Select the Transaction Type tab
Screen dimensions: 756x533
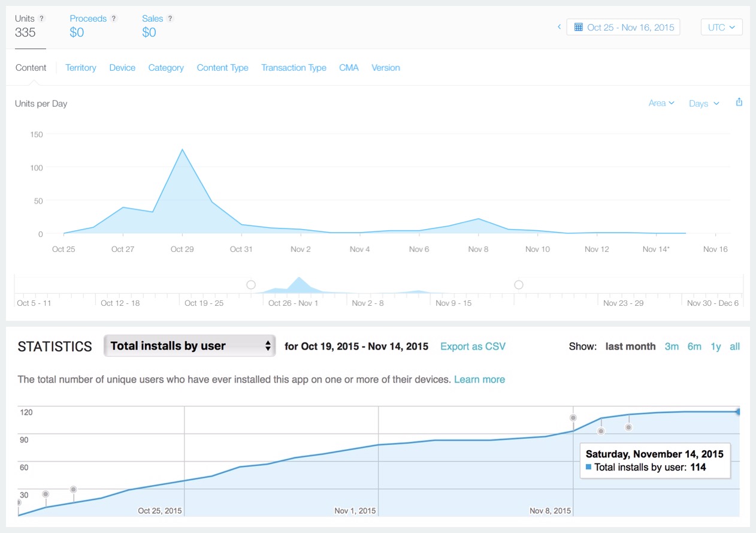click(294, 68)
